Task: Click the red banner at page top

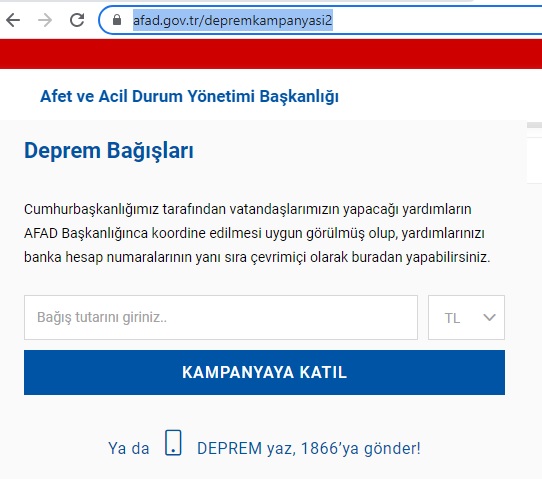Action: [271, 54]
